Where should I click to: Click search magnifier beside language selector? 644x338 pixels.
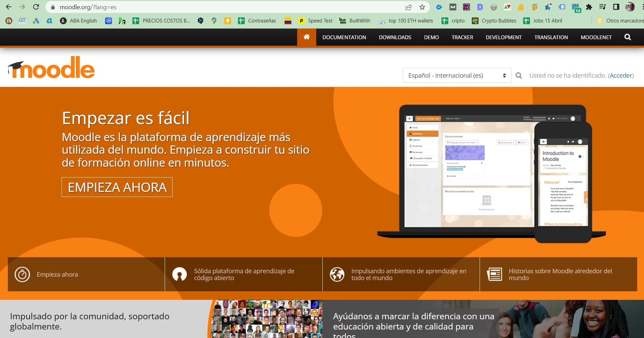519,75
